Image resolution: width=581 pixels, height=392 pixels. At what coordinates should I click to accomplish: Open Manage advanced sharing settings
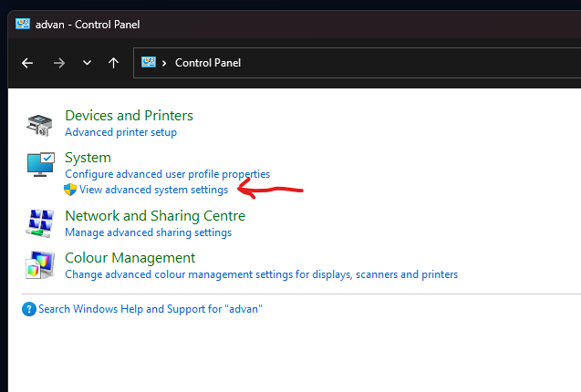click(148, 232)
